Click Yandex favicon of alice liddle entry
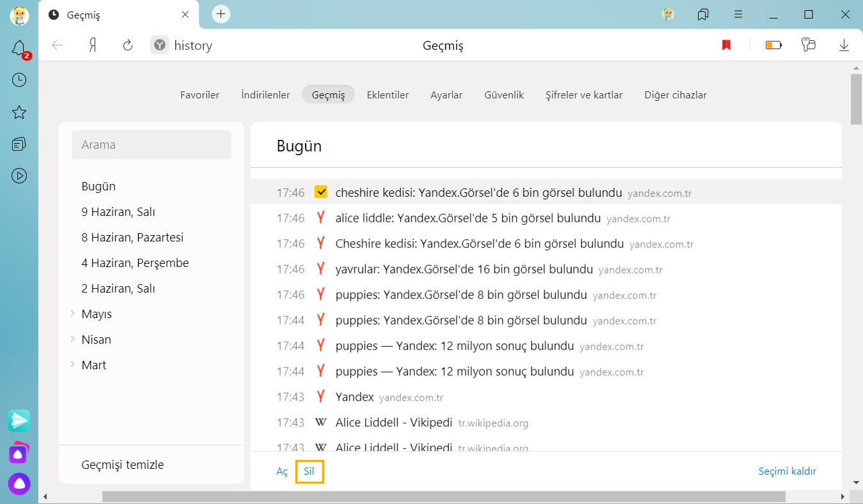 tap(321, 218)
